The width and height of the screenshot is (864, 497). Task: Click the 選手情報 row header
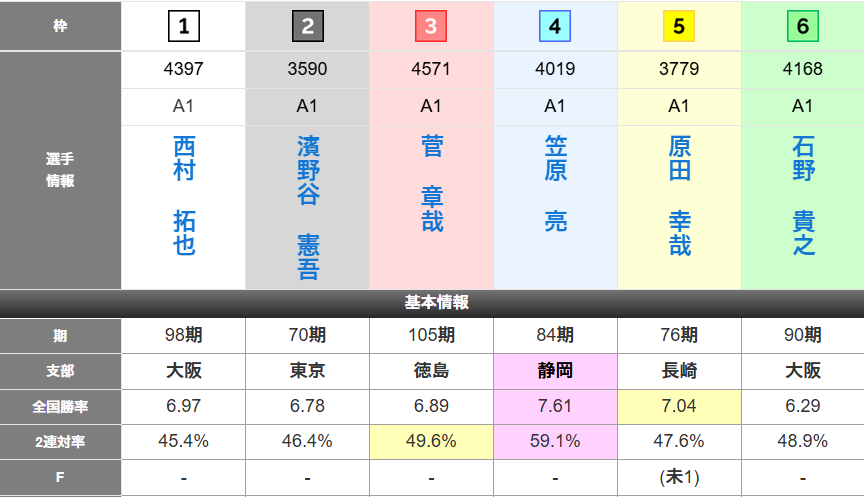pos(61,170)
